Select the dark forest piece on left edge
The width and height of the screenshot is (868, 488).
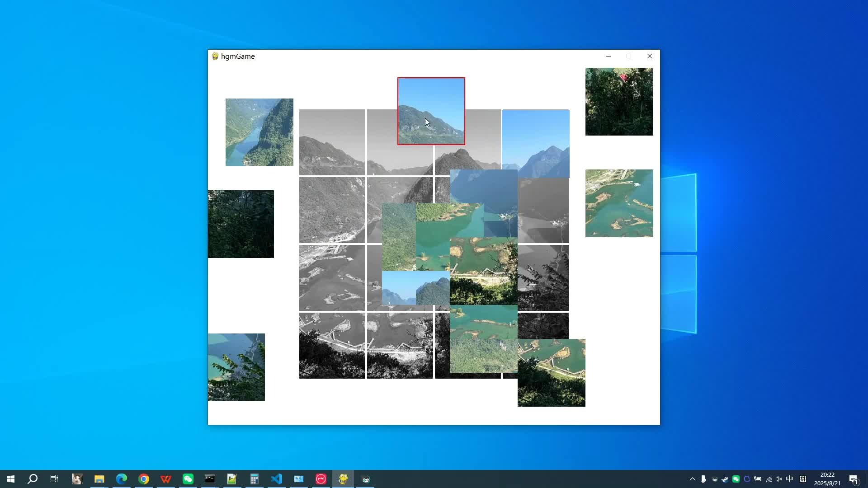(241, 224)
